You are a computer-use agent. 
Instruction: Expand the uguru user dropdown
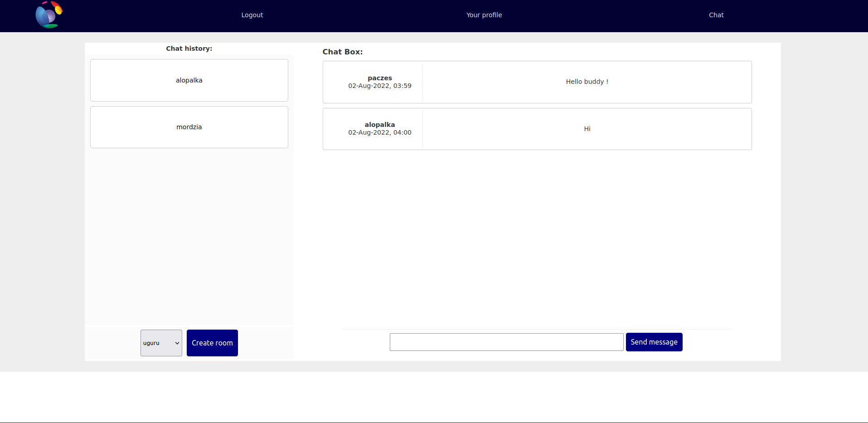[161, 343]
